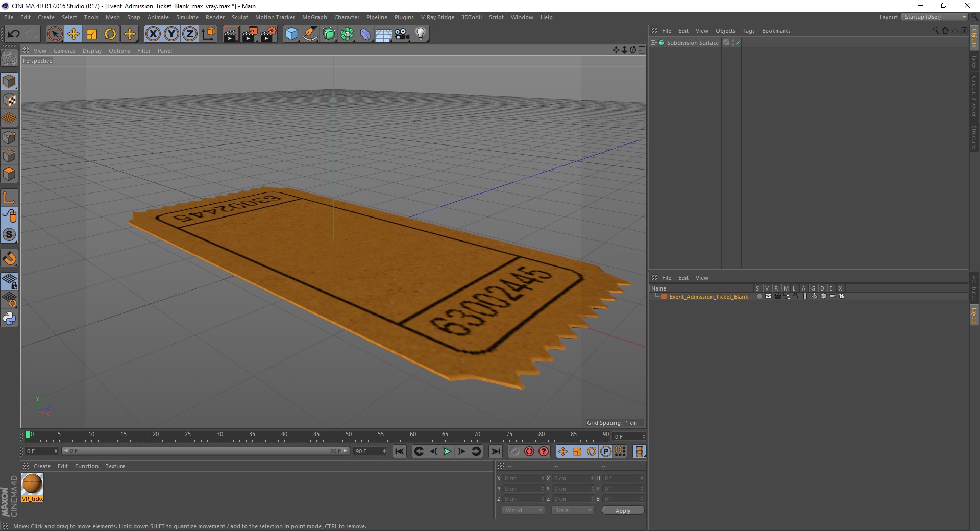This screenshot has width=980, height=531.
Task: Toggle Subdivision Surface enable checkmark
Action: [738, 43]
